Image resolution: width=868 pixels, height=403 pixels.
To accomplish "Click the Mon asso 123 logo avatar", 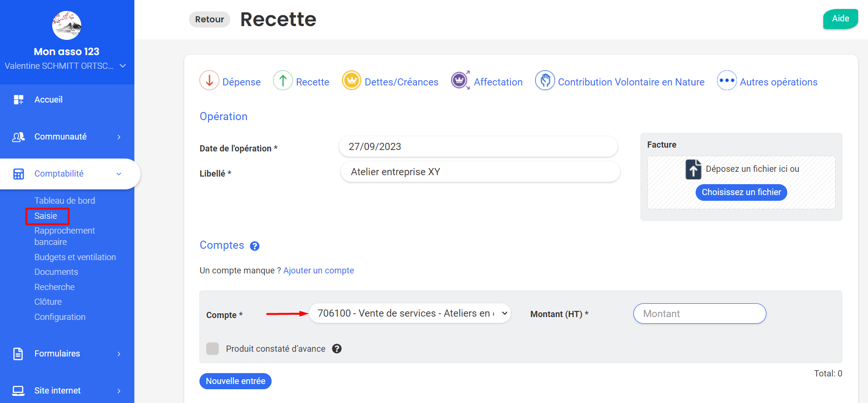I will point(66,25).
